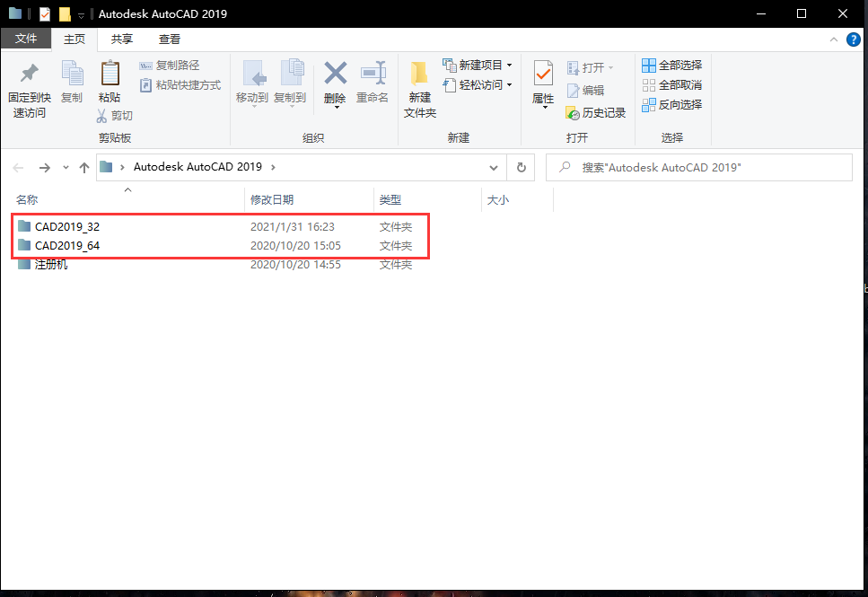
Task: Click the Copy icon in ribbon
Action: pos(72,75)
